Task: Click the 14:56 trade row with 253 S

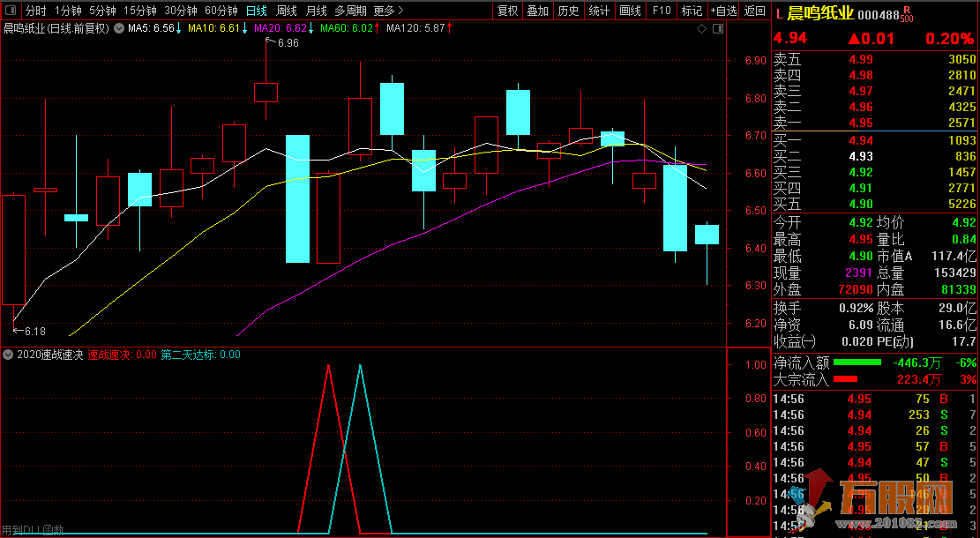Action: (874, 415)
